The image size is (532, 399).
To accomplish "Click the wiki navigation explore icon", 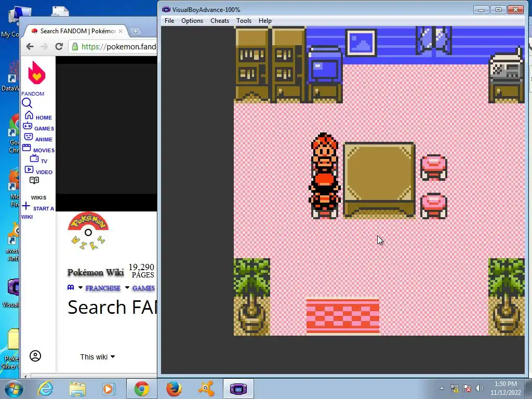I will tap(71, 287).
